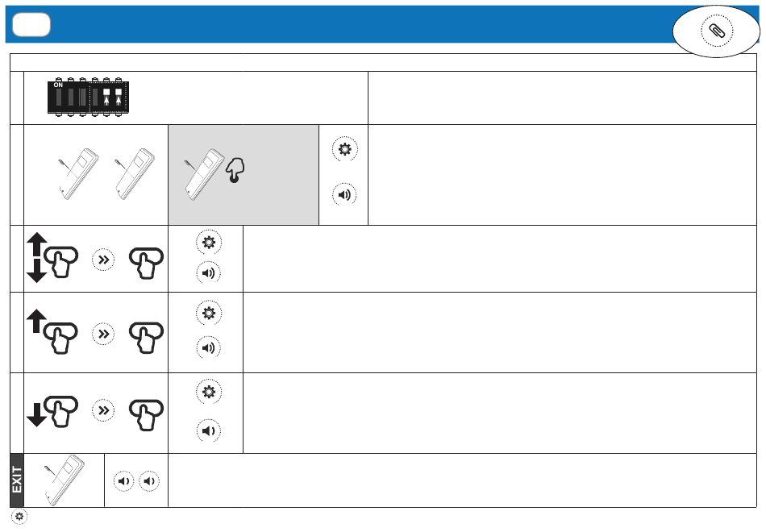
Task: Click the EXIT label
Action: [17, 480]
